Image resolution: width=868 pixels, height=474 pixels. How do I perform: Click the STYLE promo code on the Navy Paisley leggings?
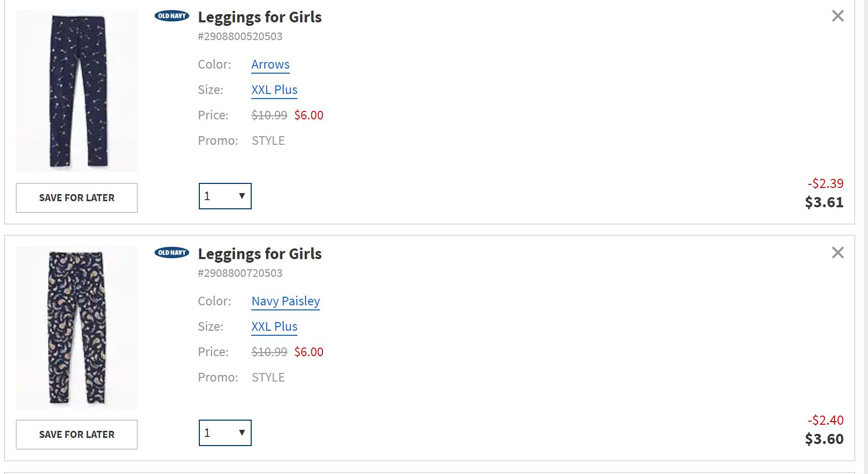(x=268, y=377)
